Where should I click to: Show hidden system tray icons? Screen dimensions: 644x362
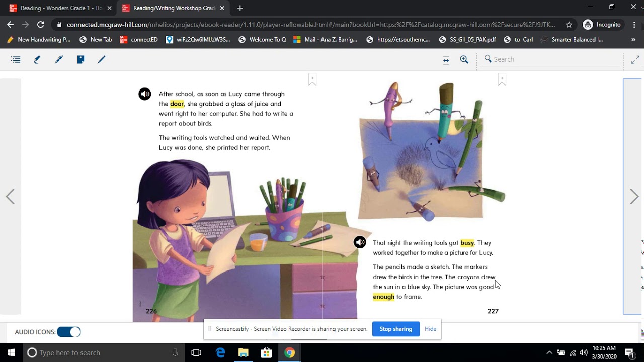(549, 353)
